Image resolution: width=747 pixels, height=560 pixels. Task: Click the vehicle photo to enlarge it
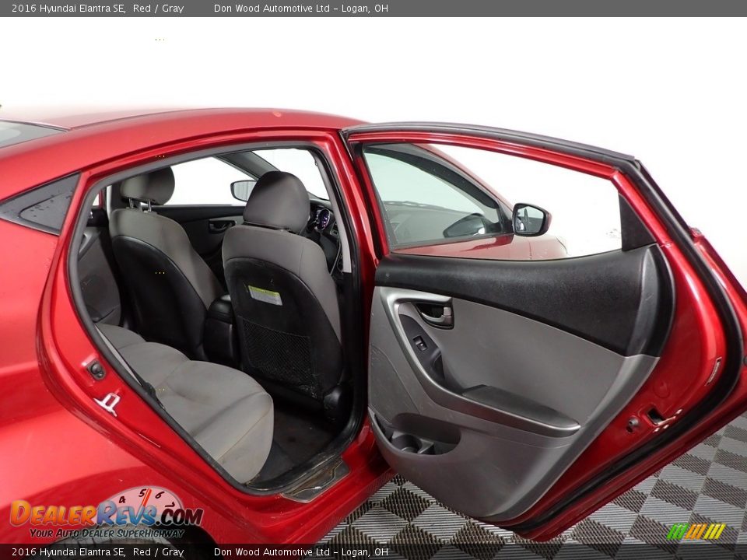[x=373, y=280]
